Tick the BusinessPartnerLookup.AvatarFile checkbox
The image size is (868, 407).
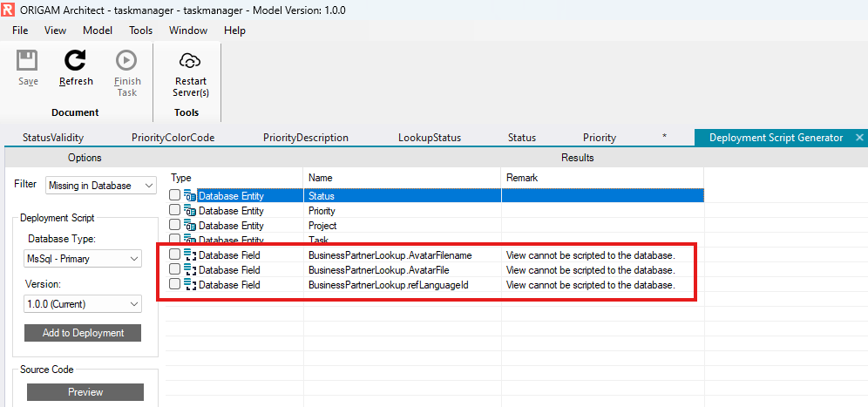click(x=174, y=269)
